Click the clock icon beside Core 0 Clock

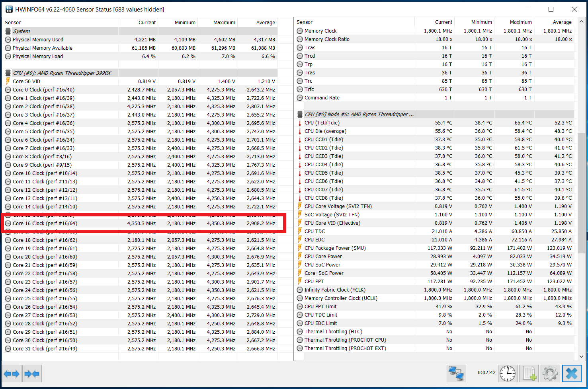coord(8,89)
